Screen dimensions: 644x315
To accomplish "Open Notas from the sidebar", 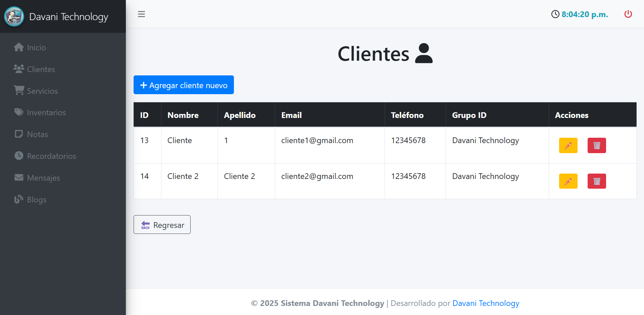I will (37, 134).
